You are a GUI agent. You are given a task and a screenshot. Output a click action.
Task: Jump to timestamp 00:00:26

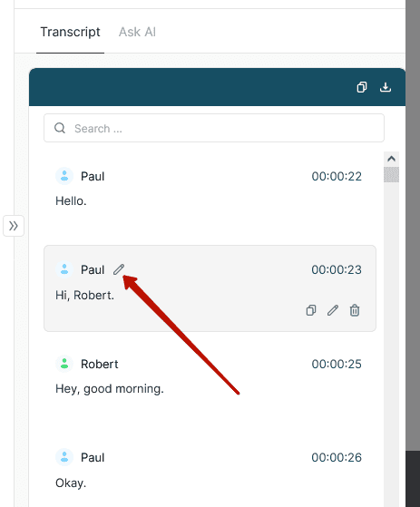(x=337, y=457)
